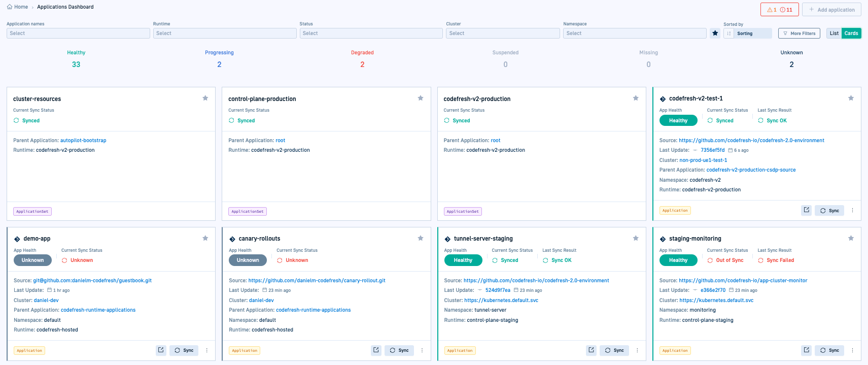Expand the Runtime filter dropdown
This screenshot has width=868, height=365.
[x=224, y=34]
